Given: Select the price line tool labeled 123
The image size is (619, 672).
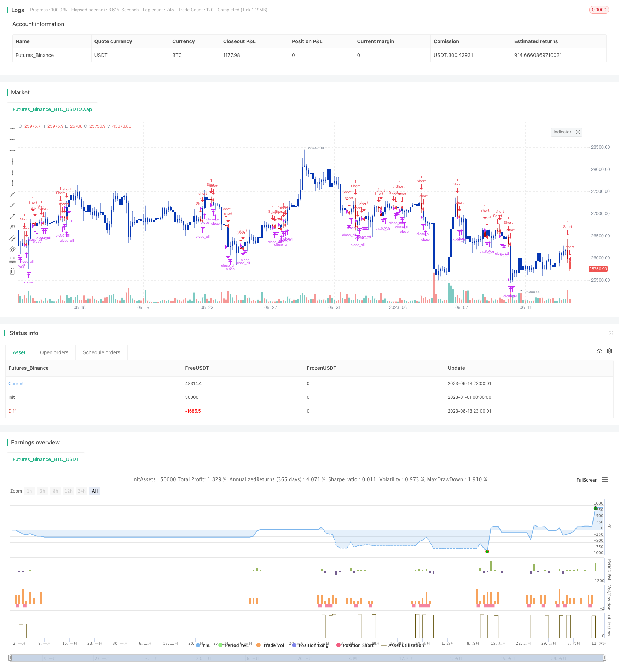Looking at the screenshot, I should tap(12, 227).
